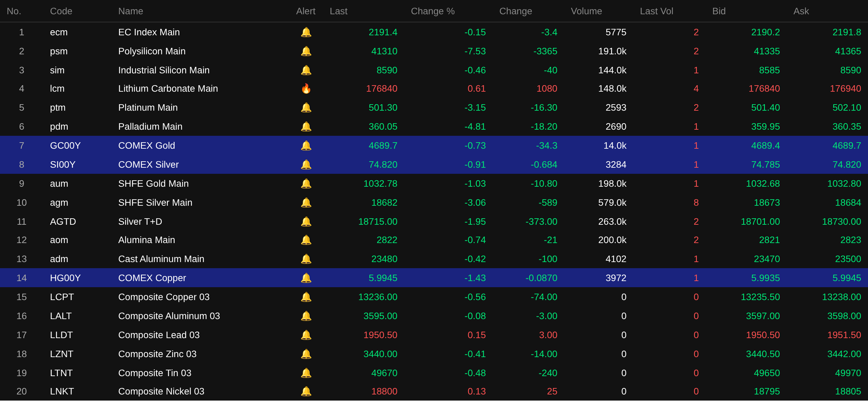Click the Composite Tin 03 instrument name

[x=155, y=373]
